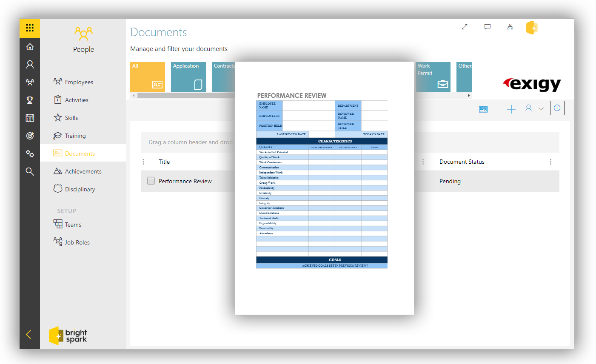596x364 pixels.
Task: Open Title column options menu
Action: coord(143,162)
